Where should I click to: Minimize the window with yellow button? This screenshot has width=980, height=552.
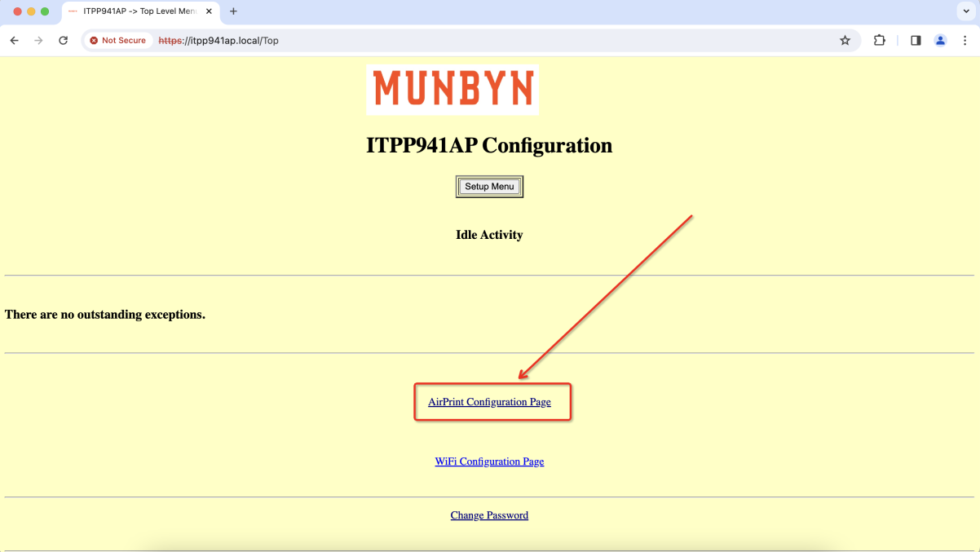click(x=31, y=11)
